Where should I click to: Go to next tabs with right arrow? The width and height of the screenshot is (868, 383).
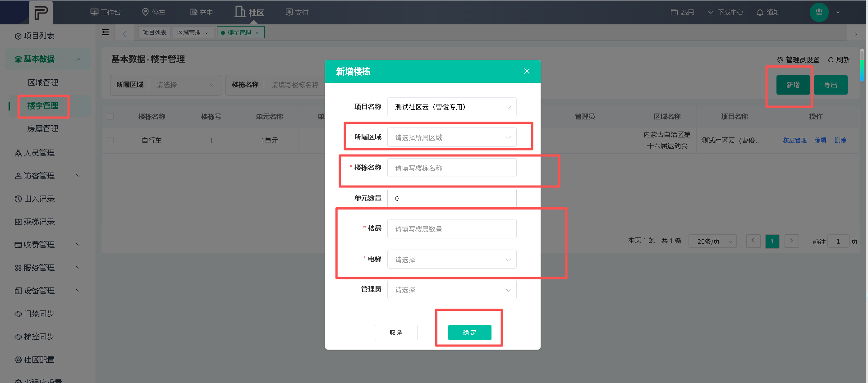(856, 34)
